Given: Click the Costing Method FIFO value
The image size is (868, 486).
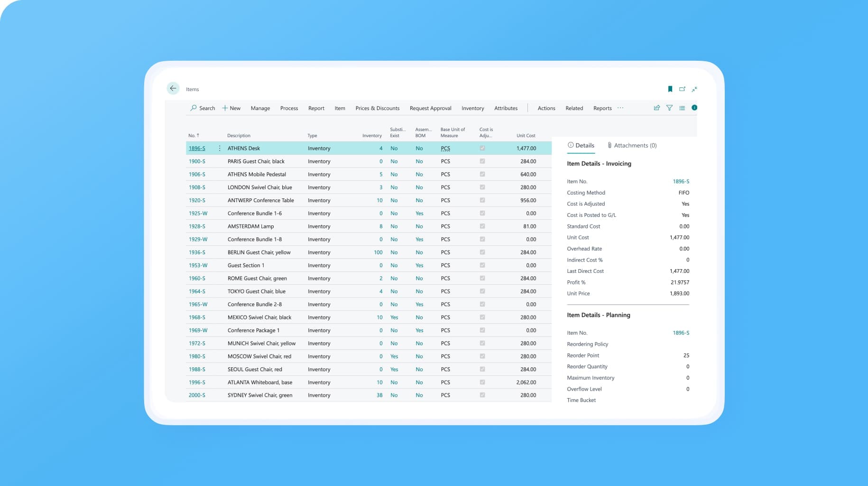Looking at the screenshot, I should (x=683, y=193).
